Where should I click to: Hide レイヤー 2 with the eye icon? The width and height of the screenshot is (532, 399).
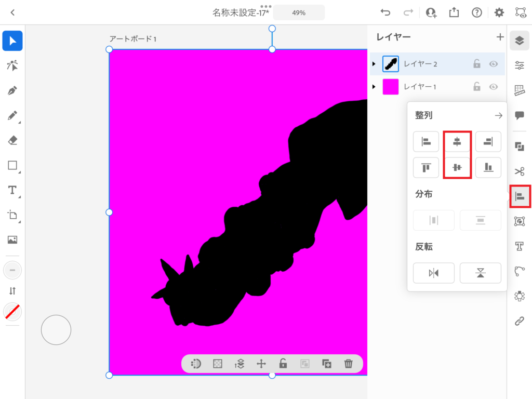[494, 64]
